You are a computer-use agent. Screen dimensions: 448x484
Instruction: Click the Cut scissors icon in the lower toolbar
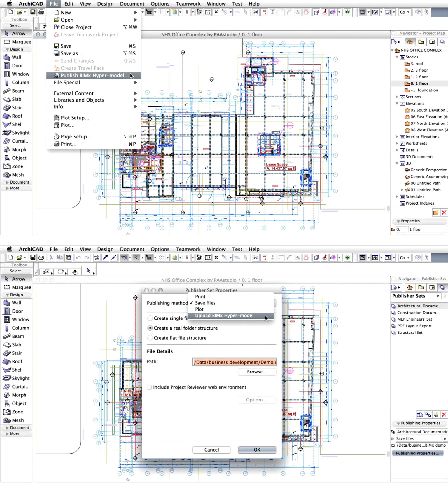[x=51, y=257]
